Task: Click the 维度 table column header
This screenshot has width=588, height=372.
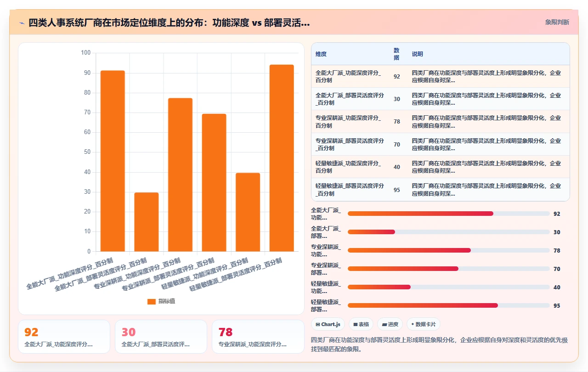Action: click(350, 54)
